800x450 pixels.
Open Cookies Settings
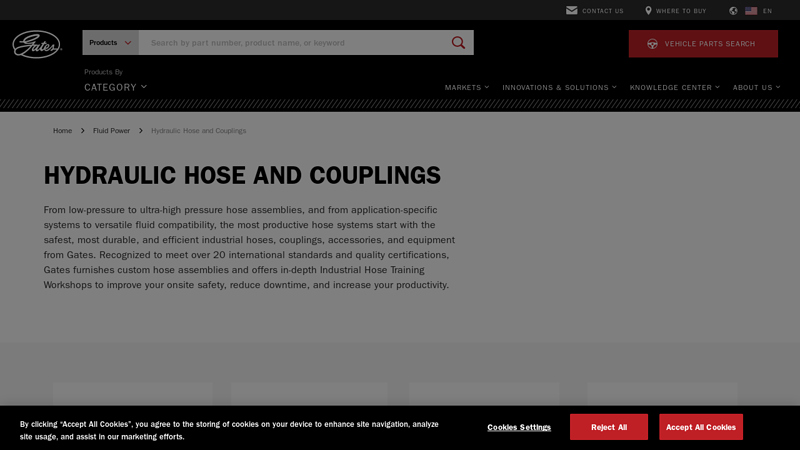coord(519,427)
